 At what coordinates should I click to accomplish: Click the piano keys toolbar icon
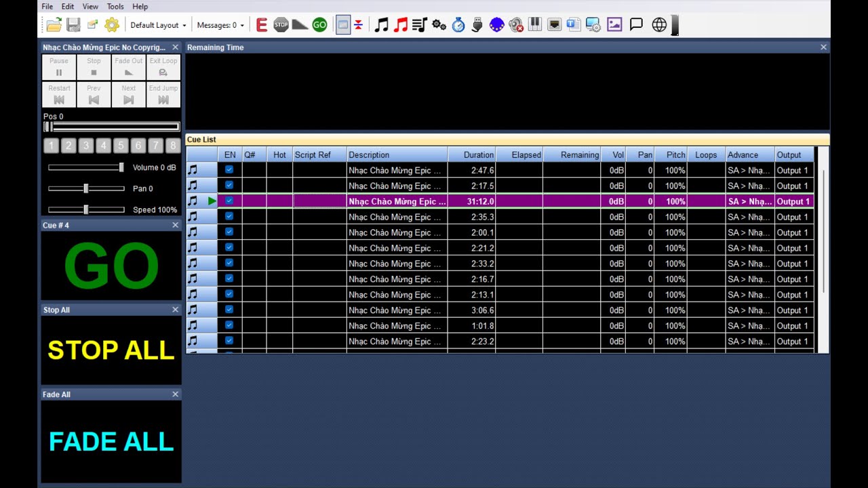(x=535, y=25)
